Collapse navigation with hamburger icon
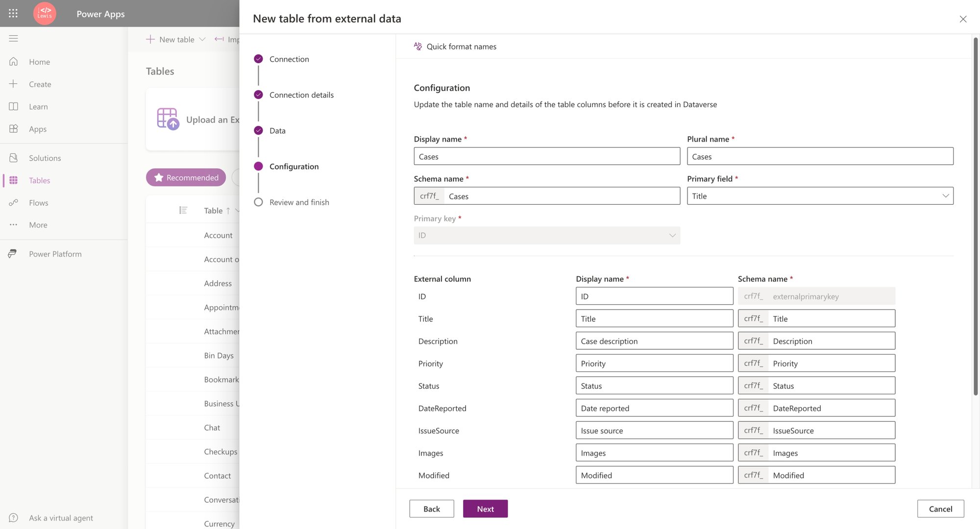Image resolution: width=980 pixels, height=529 pixels. click(x=14, y=38)
